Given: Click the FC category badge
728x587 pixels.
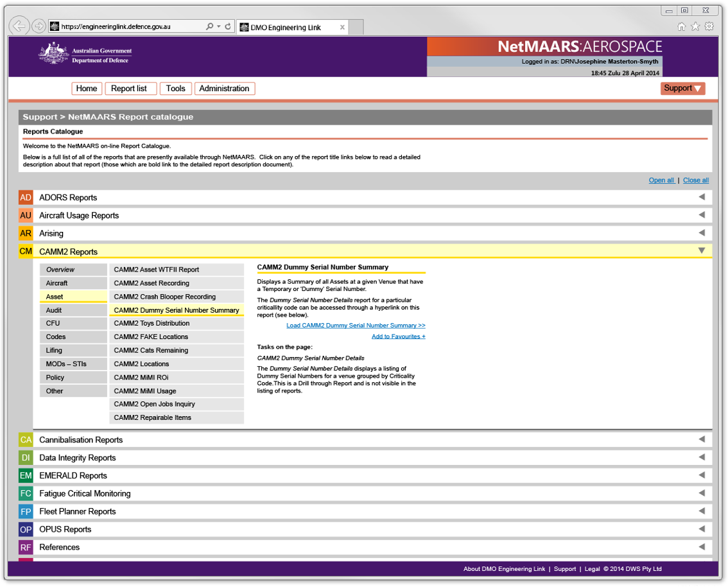Looking at the screenshot, I should 26,494.
